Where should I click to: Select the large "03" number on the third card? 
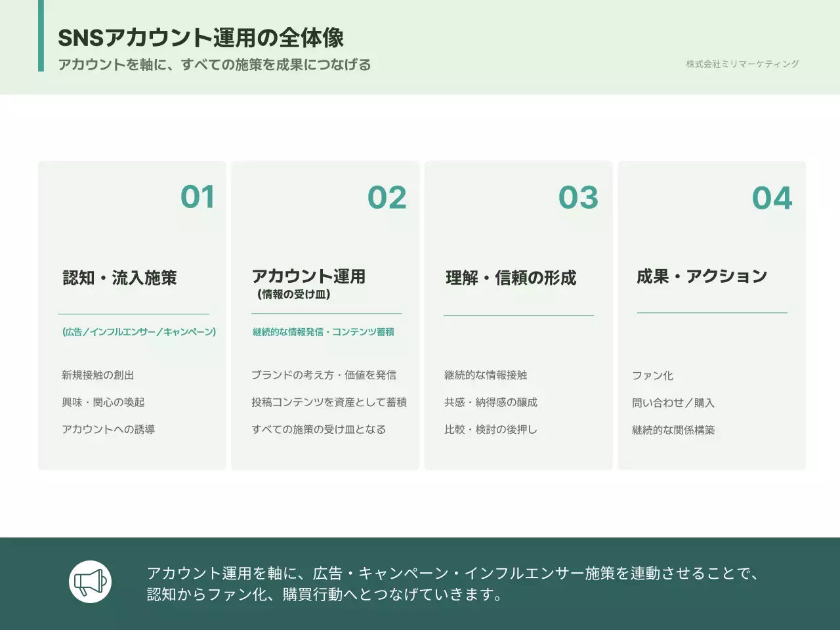click(x=578, y=198)
